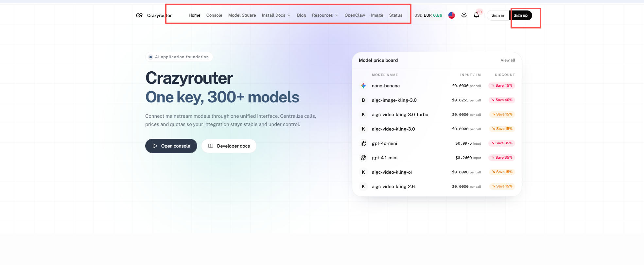The height and width of the screenshot is (265, 644).
Task: Select the aigc-video-kling-2.6 model name
Action: (393, 186)
